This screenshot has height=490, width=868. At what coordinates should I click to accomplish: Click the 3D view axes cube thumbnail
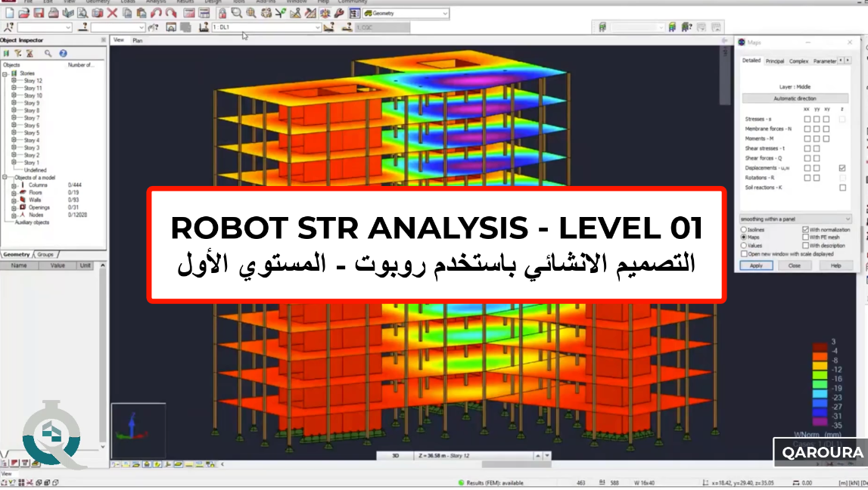pos(138,430)
